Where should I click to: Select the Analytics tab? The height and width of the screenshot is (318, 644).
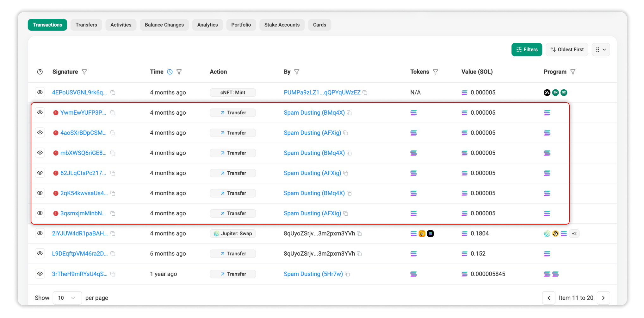(207, 25)
